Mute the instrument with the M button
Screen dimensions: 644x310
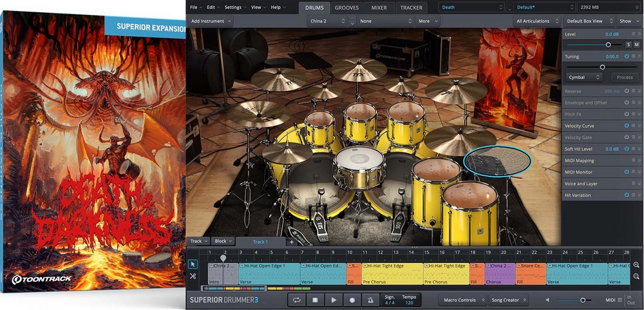click(637, 44)
